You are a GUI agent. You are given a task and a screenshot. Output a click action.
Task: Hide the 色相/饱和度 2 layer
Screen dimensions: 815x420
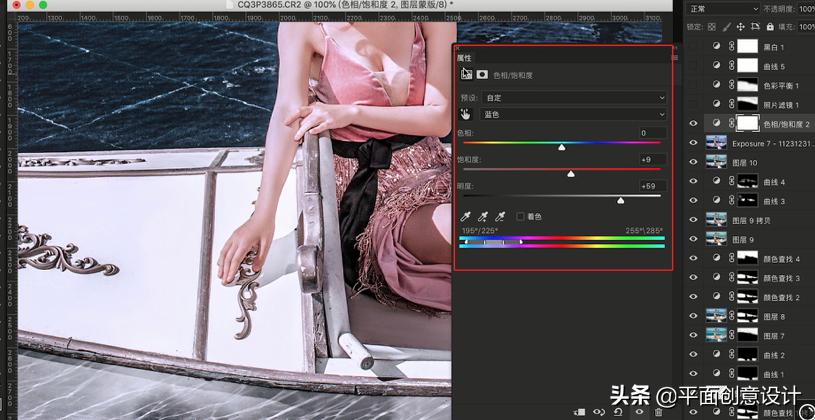tap(694, 124)
